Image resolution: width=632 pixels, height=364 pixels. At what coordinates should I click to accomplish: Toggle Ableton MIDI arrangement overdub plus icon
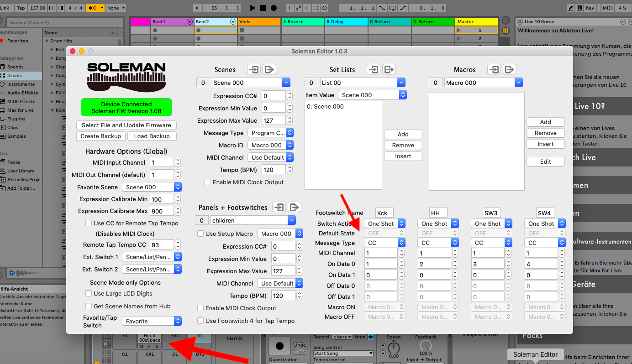[x=290, y=8]
